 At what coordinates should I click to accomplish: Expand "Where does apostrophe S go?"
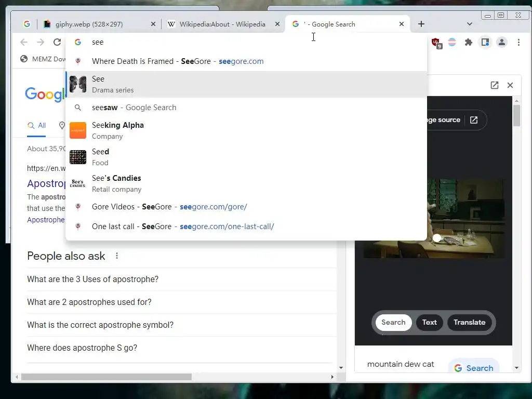[x=181, y=348]
